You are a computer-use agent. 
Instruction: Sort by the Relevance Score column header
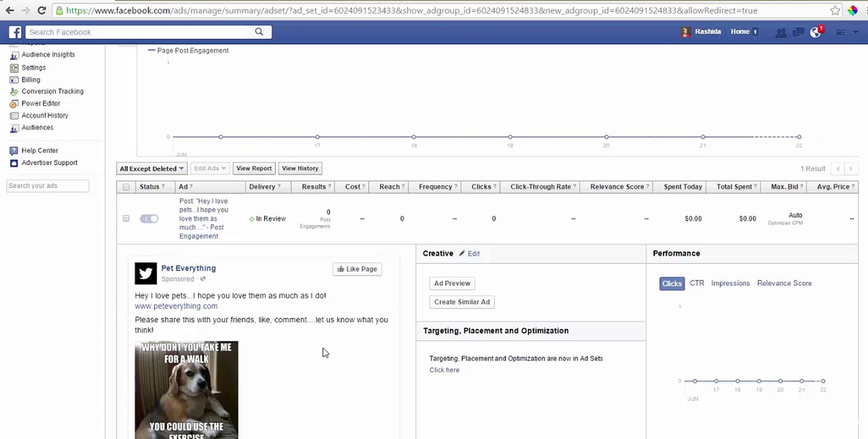coord(617,187)
